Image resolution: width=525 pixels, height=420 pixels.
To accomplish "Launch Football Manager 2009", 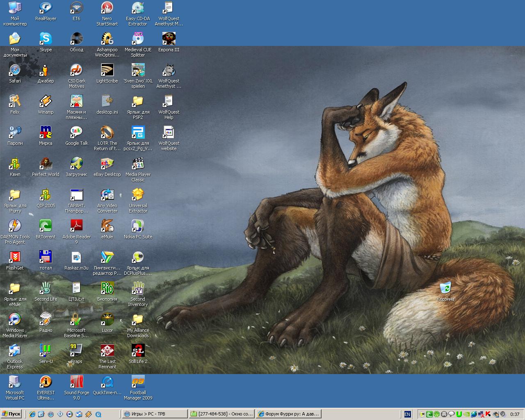I will coord(138,382).
